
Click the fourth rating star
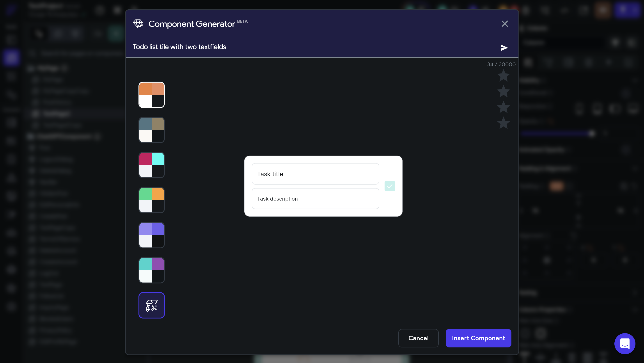point(503,123)
